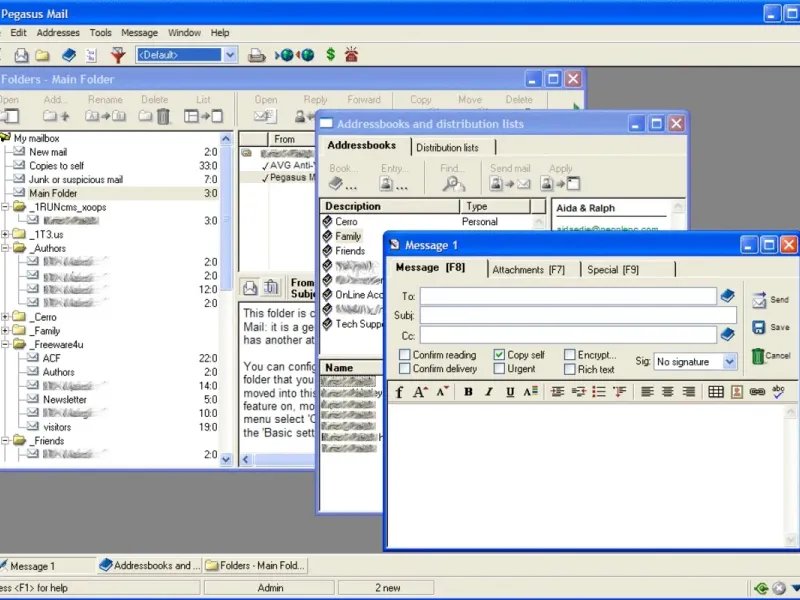Screen dimensions: 800x600
Task: Switch to Distribution lists tab
Action: (447, 147)
